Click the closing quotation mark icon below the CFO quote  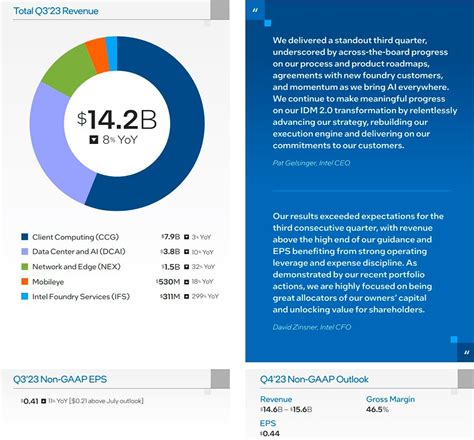coord(466,352)
